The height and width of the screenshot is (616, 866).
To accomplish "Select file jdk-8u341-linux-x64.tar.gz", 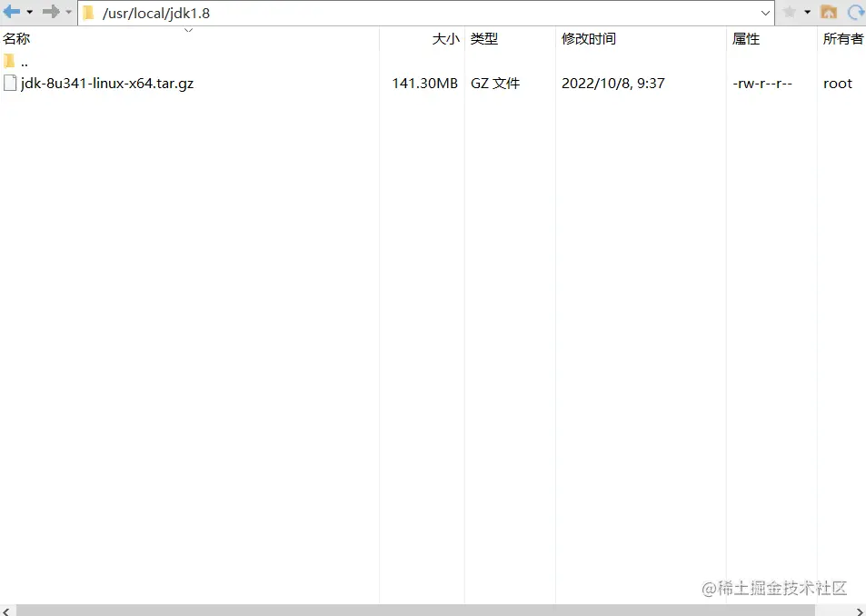I will click(107, 84).
